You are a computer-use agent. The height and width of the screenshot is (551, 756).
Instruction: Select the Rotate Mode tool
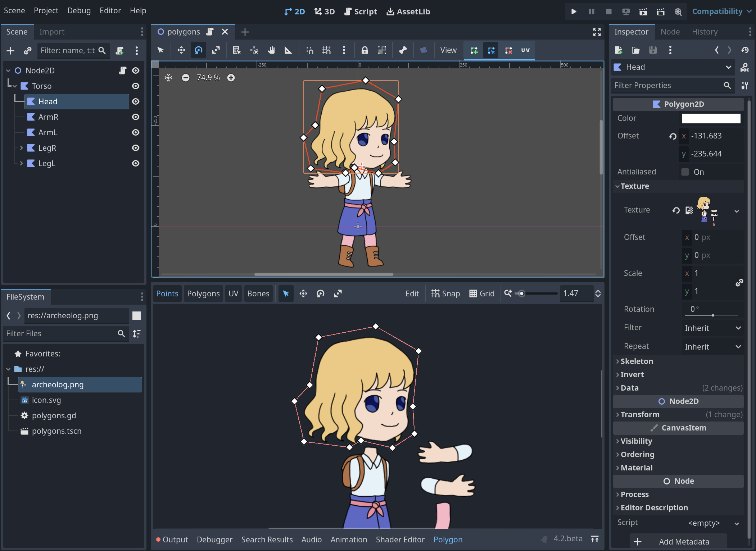[x=198, y=50]
